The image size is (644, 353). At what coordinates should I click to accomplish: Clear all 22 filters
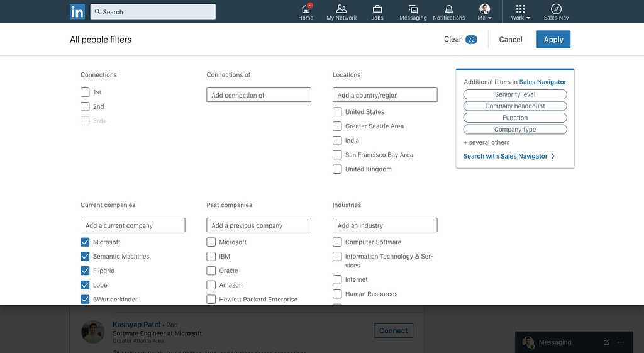pos(460,40)
